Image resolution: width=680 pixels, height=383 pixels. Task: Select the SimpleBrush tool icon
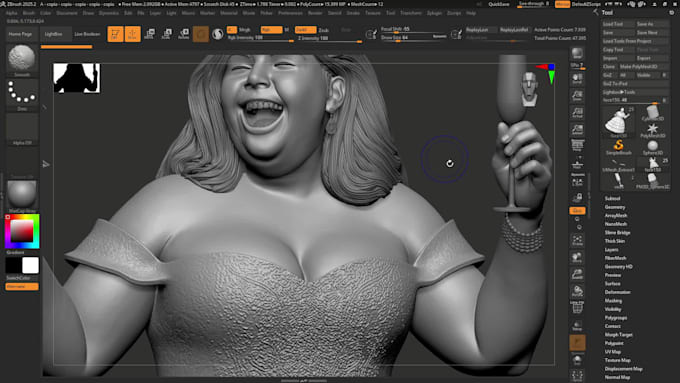tap(619, 147)
